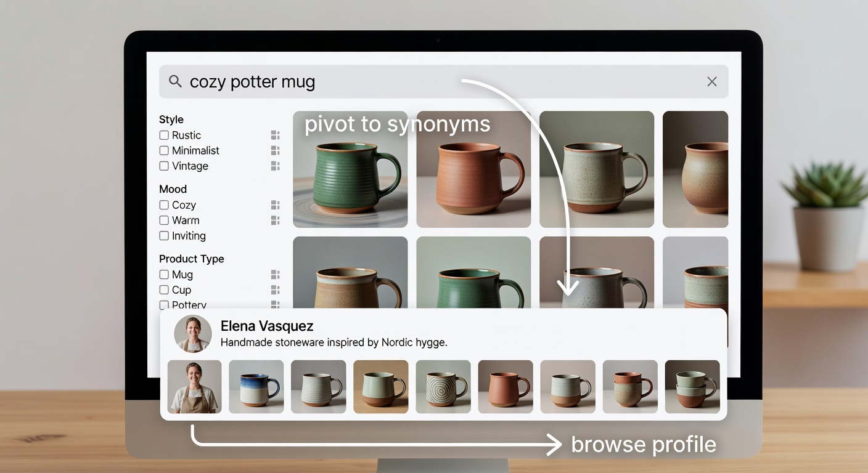Viewport: 868px width, 473px height.
Task: Open the dark green mug on sage background
Action: [473, 272]
